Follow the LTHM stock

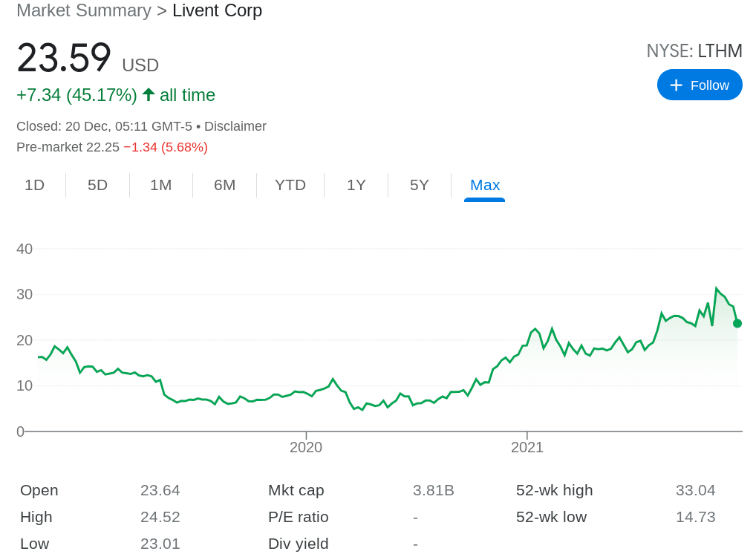(x=700, y=85)
